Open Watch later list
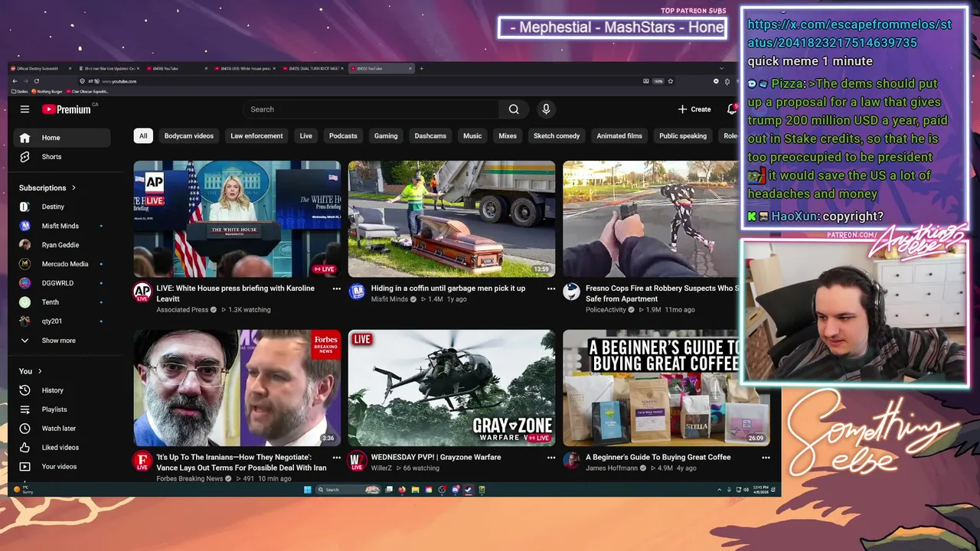 62,429
